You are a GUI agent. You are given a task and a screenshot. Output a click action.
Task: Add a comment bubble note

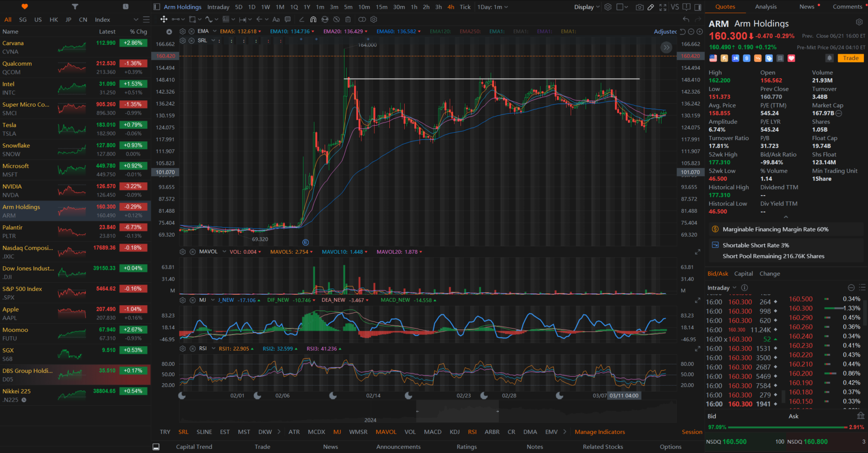(x=287, y=20)
